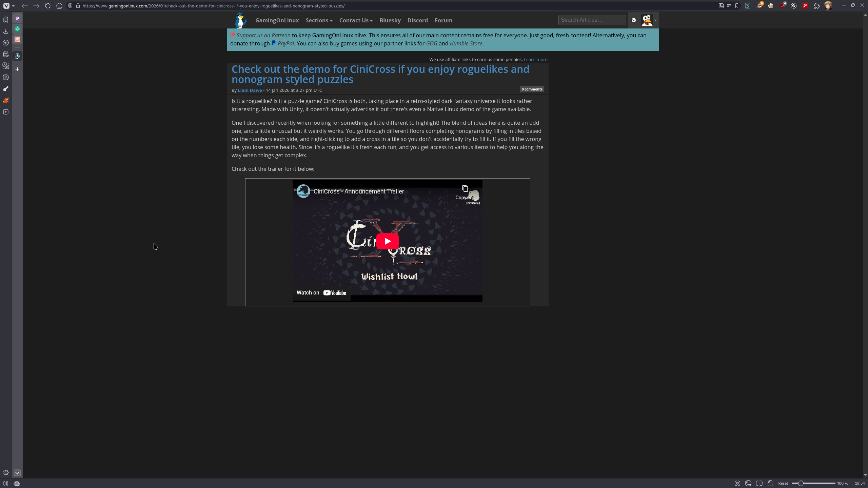The width and height of the screenshot is (868, 488).
Task: Expand the Contact Us dropdown
Action: click(356, 20)
